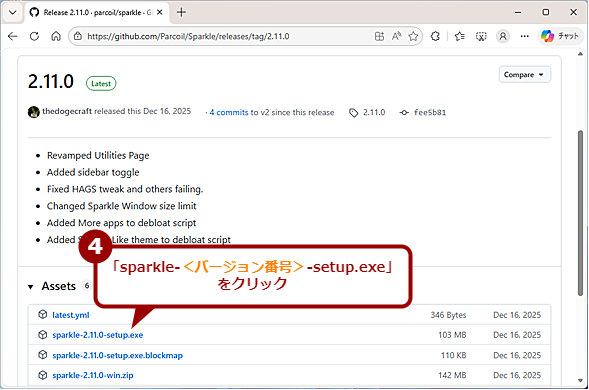Viewport: 589px width, 390px height.
Task: Open the tab list chevron button
Action: coord(12,12)
